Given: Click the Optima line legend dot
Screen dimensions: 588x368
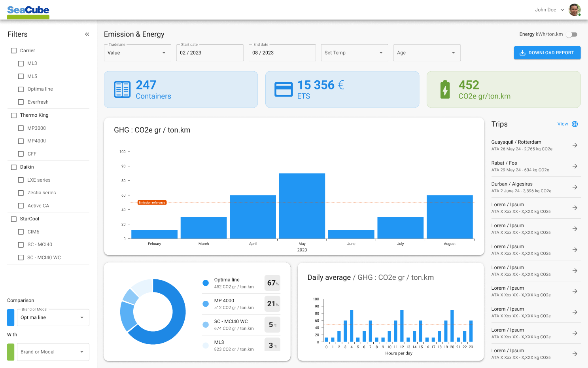Looking at the screenshot, I should click(x=206, y=283).
